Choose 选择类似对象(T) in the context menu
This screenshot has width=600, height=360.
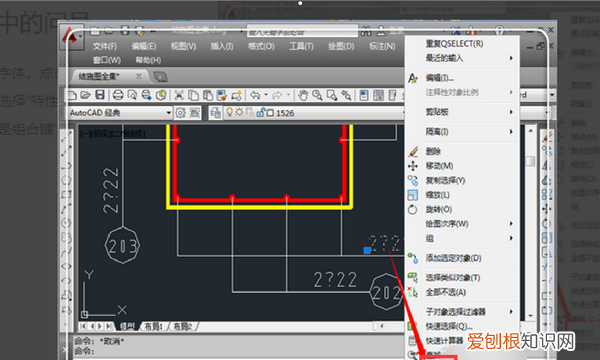click(x=453, y=278)
